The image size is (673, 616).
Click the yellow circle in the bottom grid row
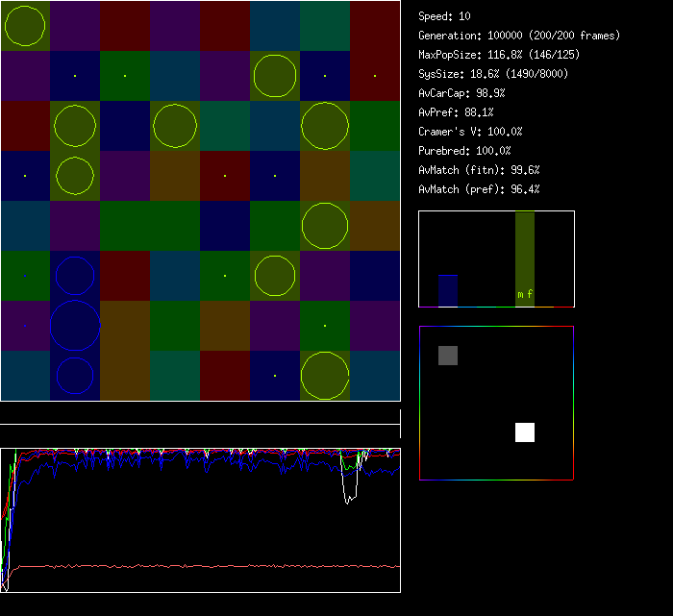(x=325, y=376)
